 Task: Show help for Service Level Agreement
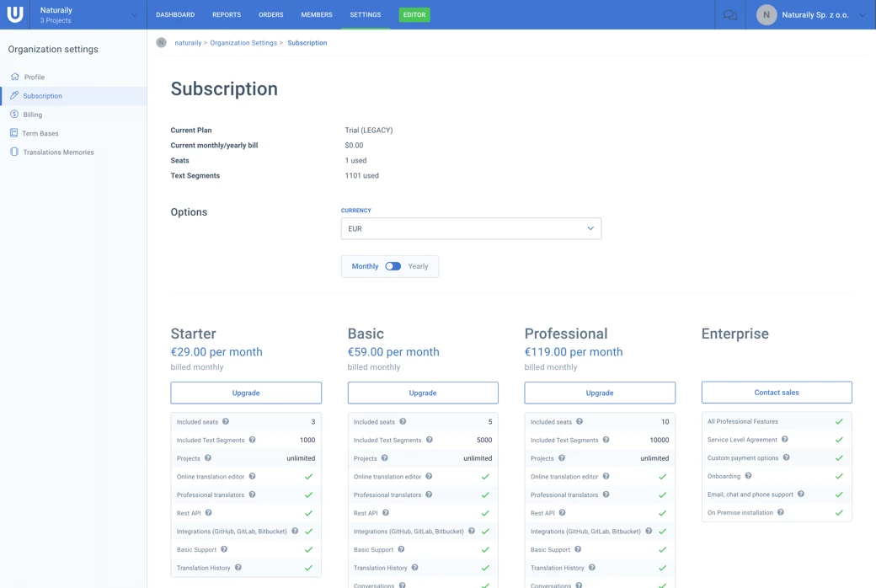coord(785,440)
